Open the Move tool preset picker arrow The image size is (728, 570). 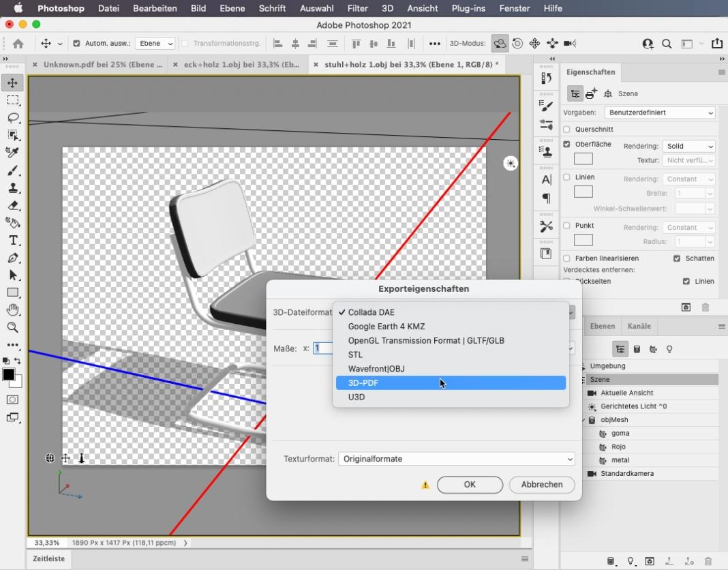coord(60,44)
